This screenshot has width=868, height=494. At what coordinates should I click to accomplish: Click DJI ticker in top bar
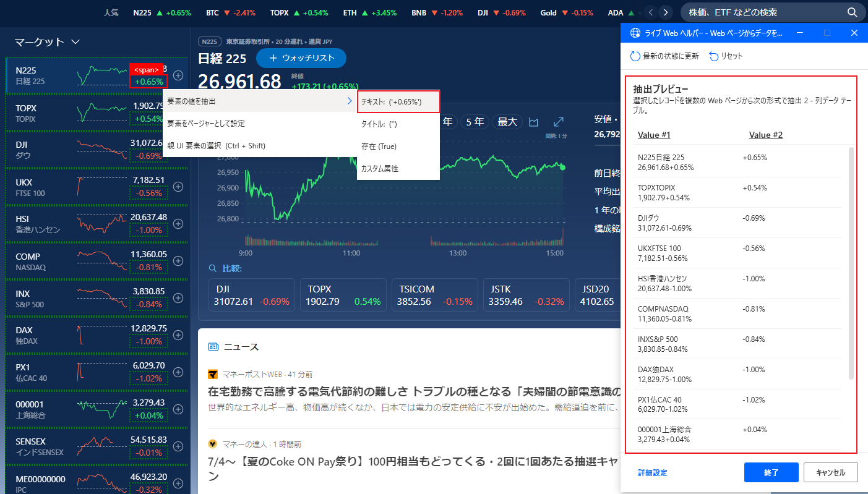coord(502,12)
